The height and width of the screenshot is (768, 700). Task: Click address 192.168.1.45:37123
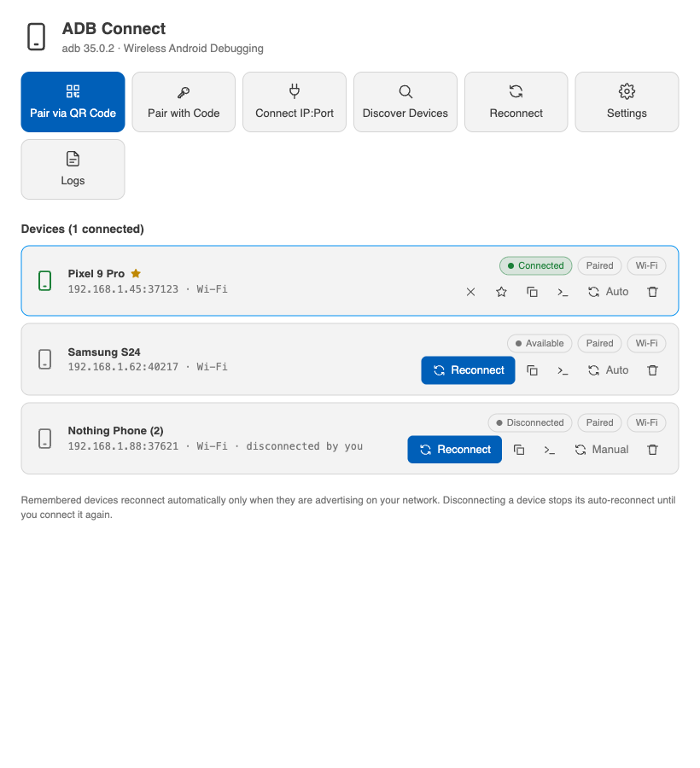123,289
